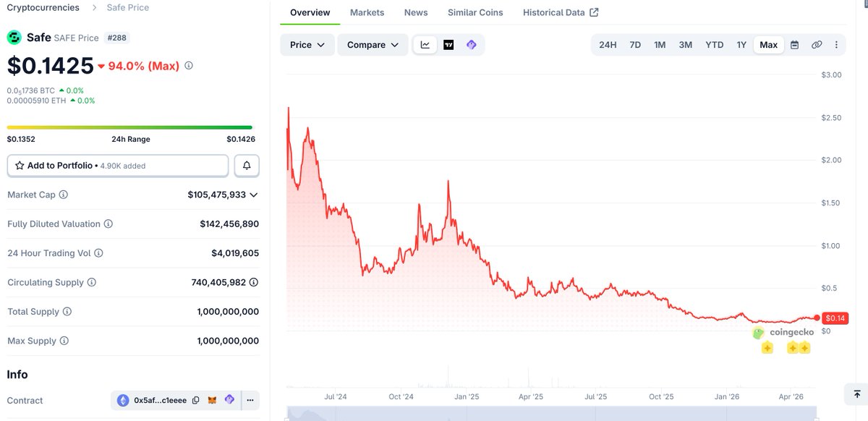868x421 pixels.
Task: Switch to the TradingView chart icon
Action: (448, 45)
